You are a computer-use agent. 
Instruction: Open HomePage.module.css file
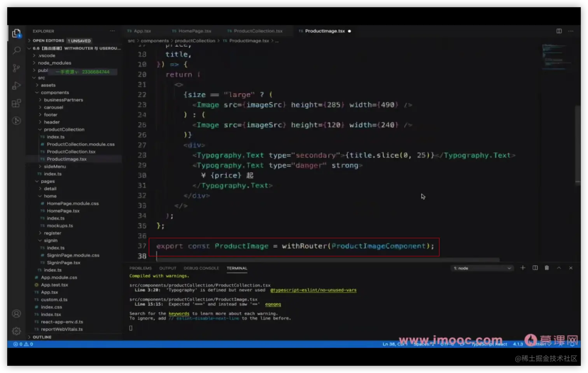pos(73,203)
